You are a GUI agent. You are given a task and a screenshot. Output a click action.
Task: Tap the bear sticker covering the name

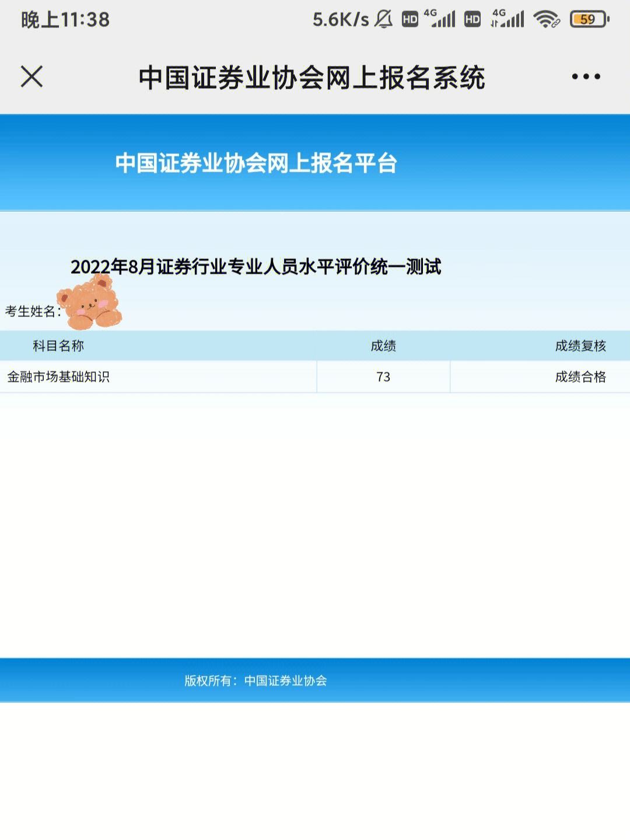click(90, 302)
